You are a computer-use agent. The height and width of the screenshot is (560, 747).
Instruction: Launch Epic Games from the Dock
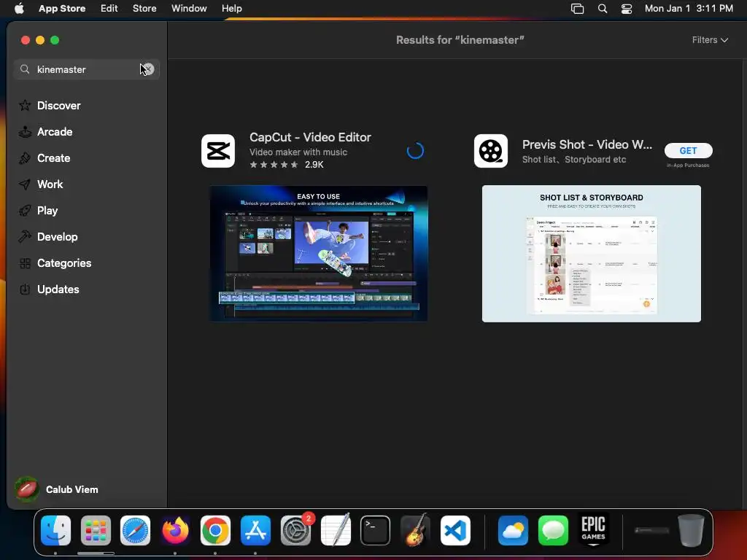593,531
